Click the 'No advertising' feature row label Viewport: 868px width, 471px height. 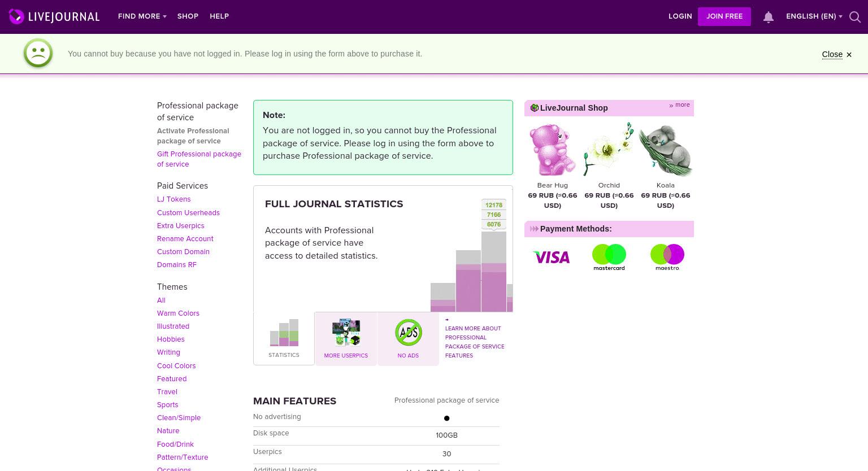tap(277, 417)
